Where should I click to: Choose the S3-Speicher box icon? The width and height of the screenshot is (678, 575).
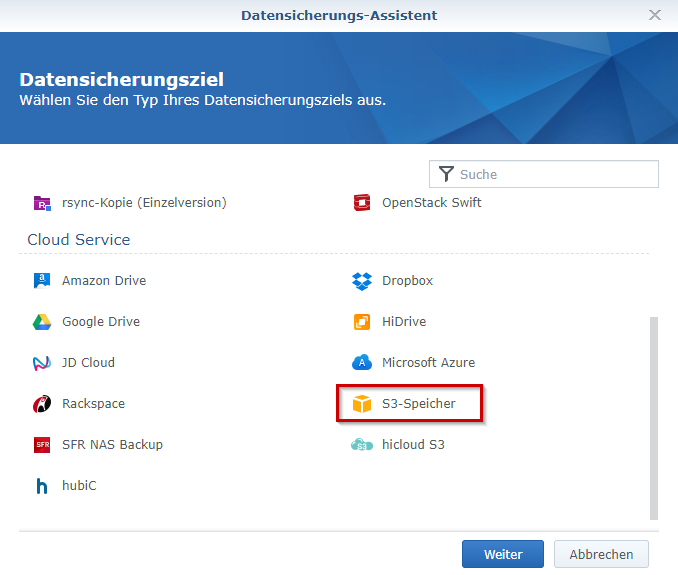pyautogui.click(x=362, y=404)
